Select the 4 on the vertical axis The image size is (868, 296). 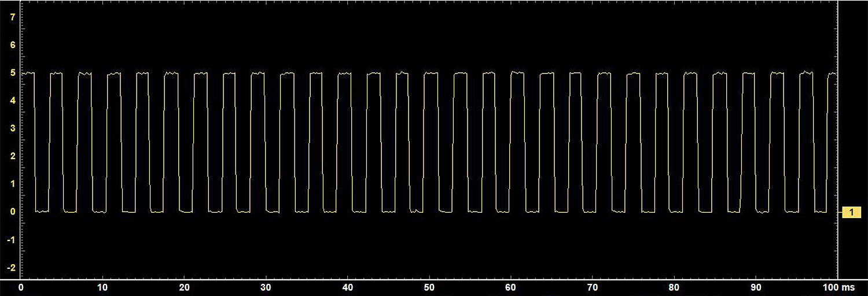(x=13, y=101)
